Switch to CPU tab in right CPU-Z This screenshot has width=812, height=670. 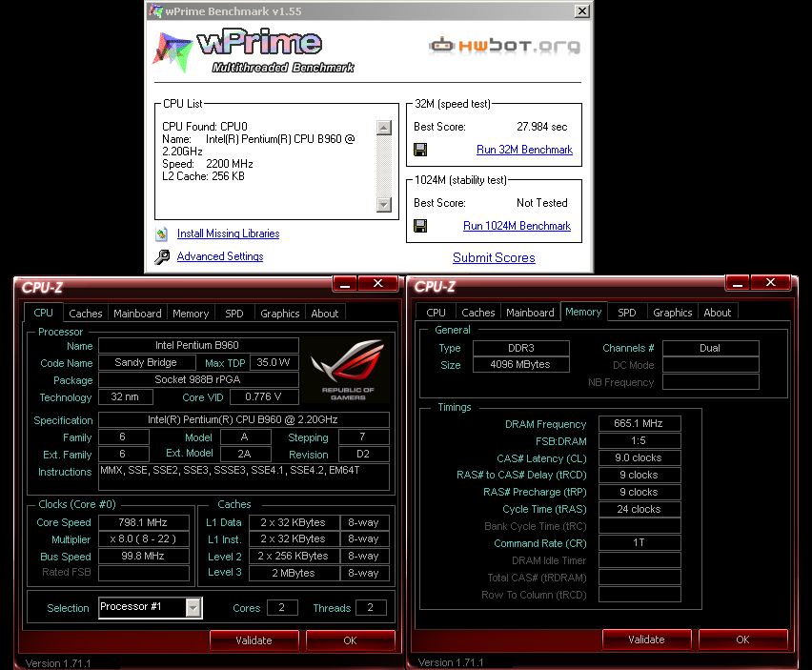pos(436,313)
